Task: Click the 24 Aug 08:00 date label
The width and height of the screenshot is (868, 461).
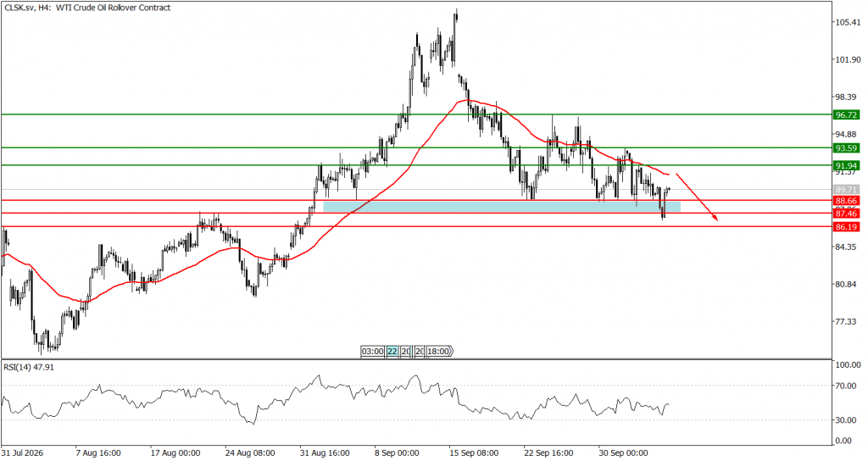Action: (x=250, y=453)
